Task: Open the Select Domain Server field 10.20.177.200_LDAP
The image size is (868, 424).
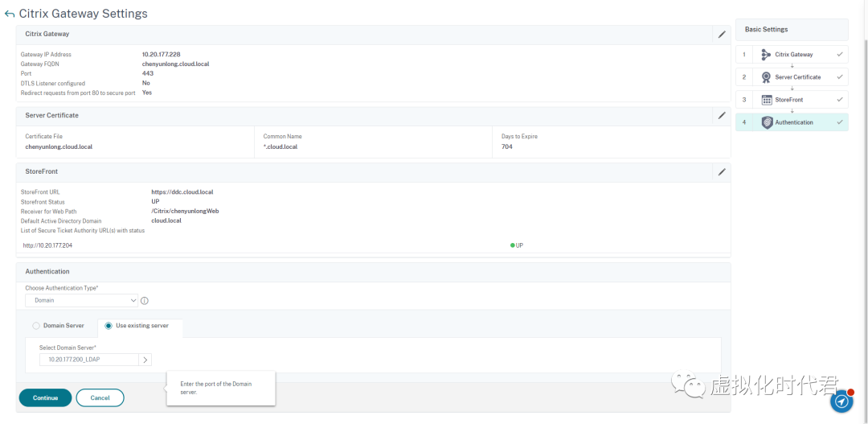Action: click(88, 360)
